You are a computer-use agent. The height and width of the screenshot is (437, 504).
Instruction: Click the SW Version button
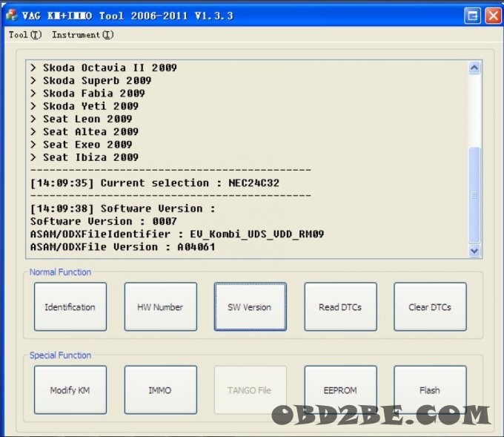[x=250, y=306]
